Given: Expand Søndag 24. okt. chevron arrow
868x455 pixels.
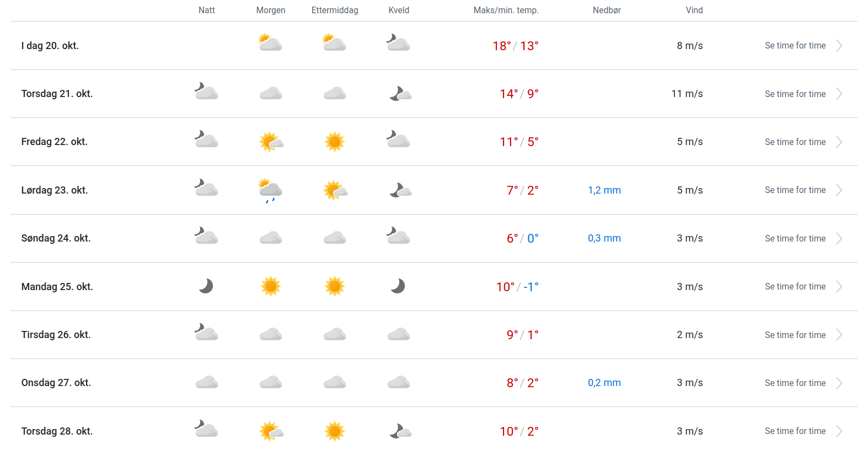Looking at the screenshot, I should tap(839, 239).
